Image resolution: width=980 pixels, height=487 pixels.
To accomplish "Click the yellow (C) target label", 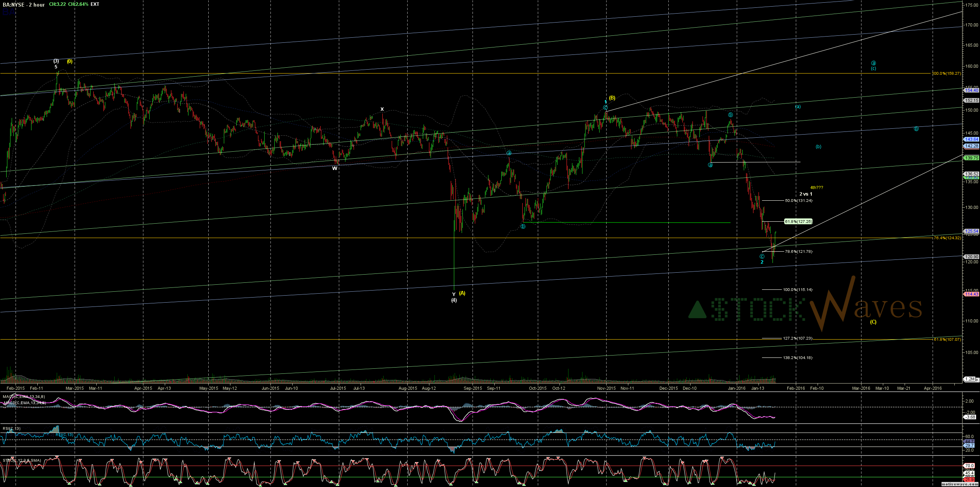I will 873,322.
